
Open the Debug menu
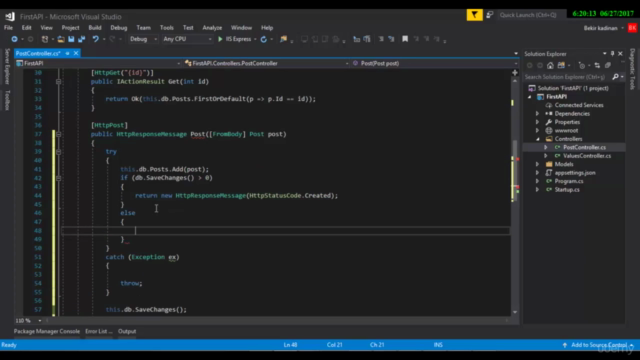pos(119,28)
